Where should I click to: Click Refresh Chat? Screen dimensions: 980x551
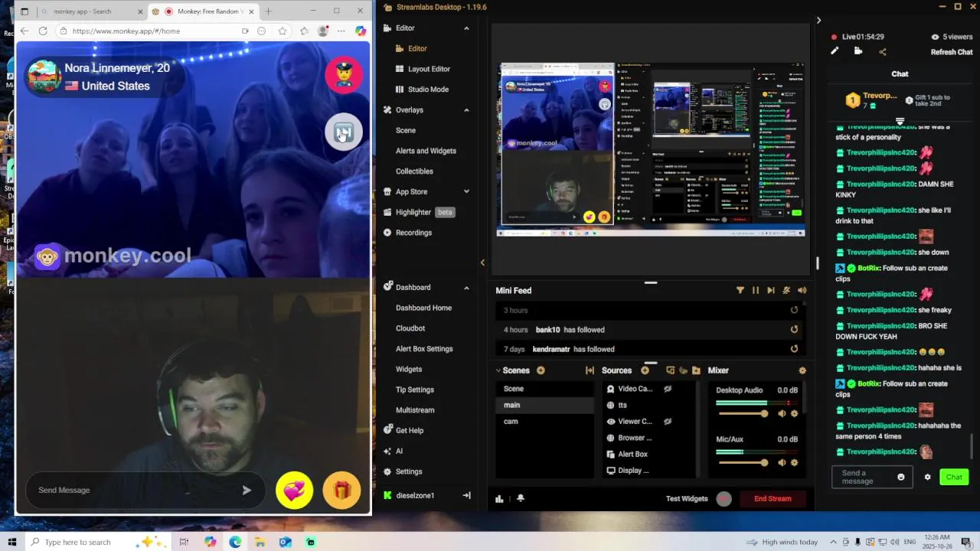952,52
